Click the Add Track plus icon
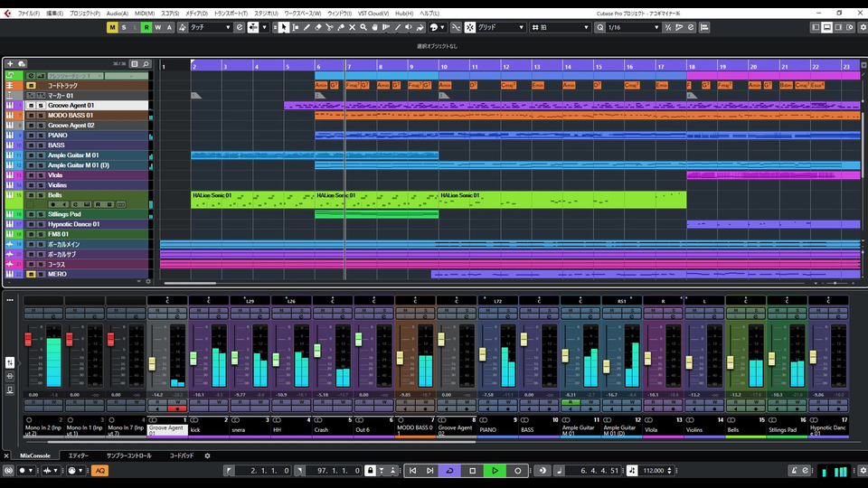Screen dimensions: 868x488 tap(10, 64)
